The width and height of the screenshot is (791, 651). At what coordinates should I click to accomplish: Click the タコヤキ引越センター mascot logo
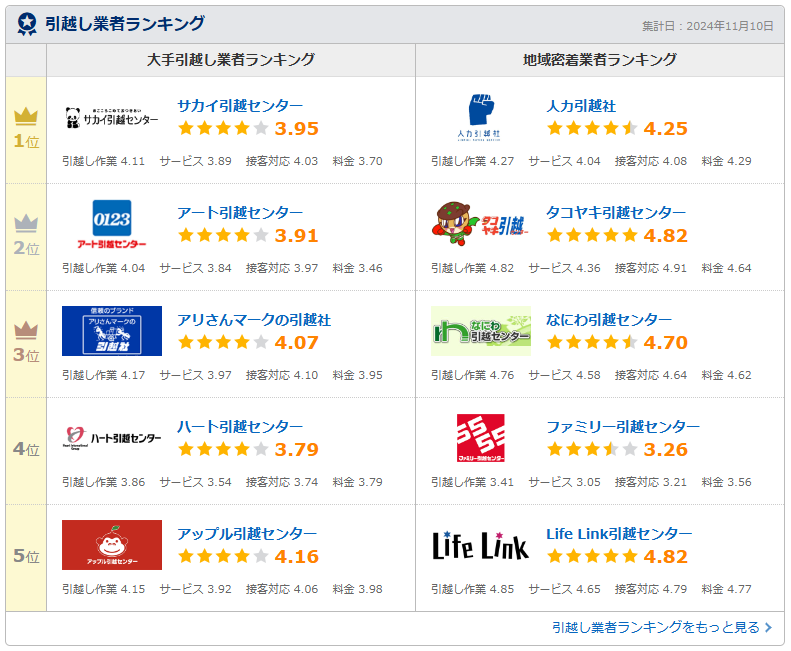click(480, 224)
